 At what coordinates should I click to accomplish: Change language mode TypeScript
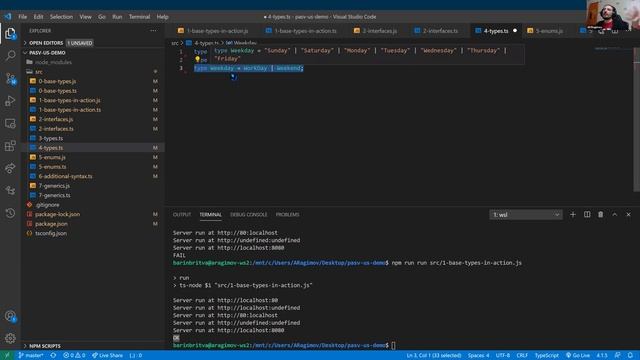[547, 355]
